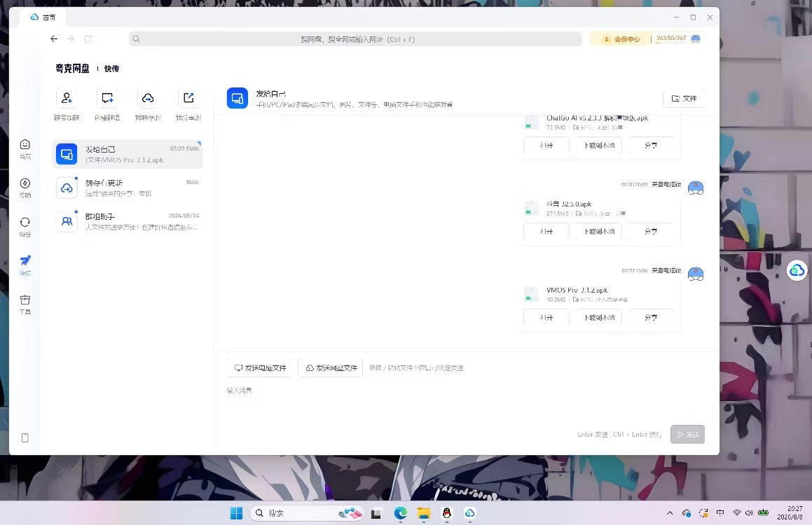Go to Home smiley icon in sidebar
Viewport: 812px width, 525px height.
(25, 144)
